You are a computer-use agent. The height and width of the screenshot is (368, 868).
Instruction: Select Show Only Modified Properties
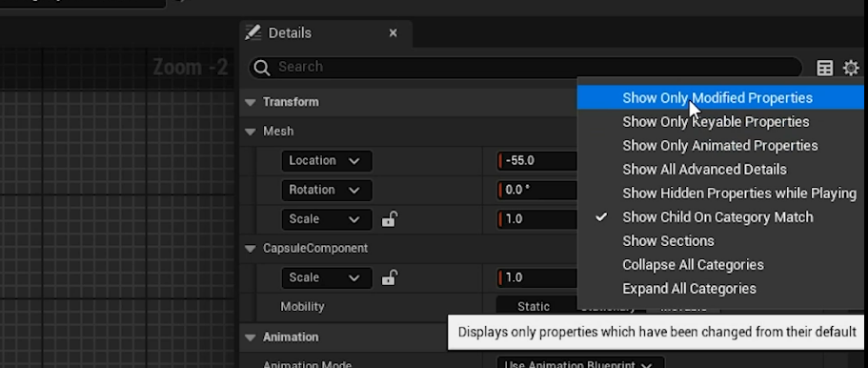pyautogui.click(x=717, y=98)
